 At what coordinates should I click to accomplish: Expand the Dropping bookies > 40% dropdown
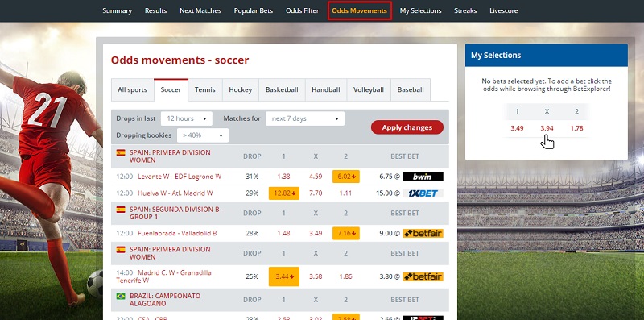click(x=203, y=135)
